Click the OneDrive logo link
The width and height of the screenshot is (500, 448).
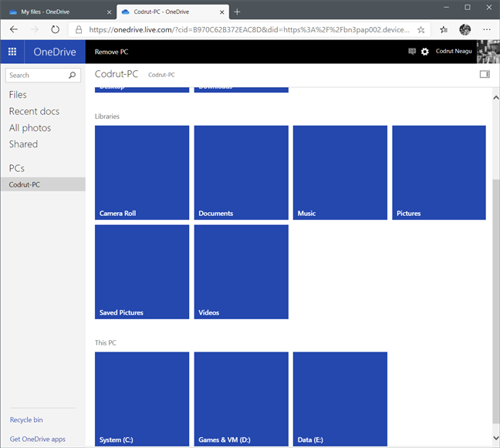point(55,52)
